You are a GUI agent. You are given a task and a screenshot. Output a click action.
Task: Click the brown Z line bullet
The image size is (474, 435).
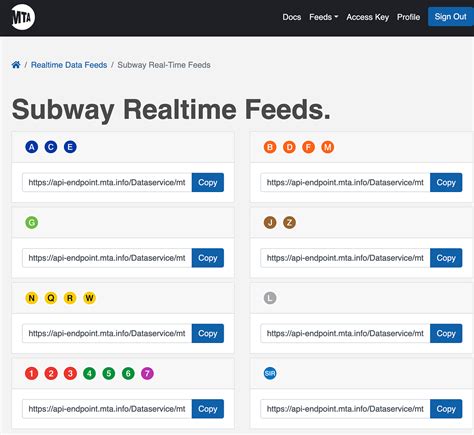point(289,222)
